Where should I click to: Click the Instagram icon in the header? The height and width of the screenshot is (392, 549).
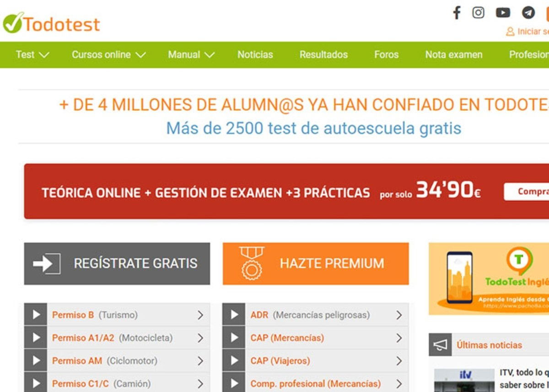[x=479, y=13]
